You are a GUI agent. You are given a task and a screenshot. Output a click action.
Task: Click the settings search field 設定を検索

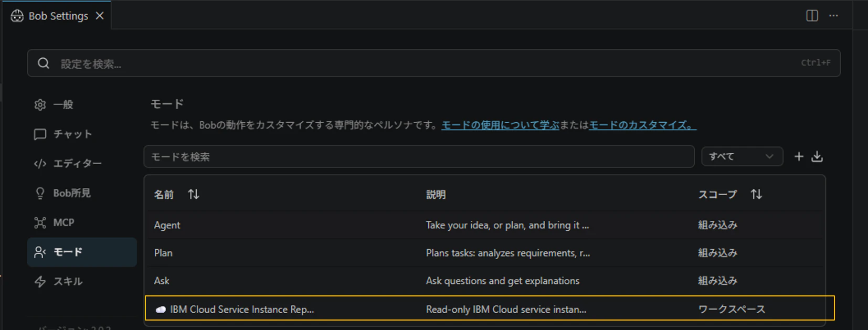(433, 63)
